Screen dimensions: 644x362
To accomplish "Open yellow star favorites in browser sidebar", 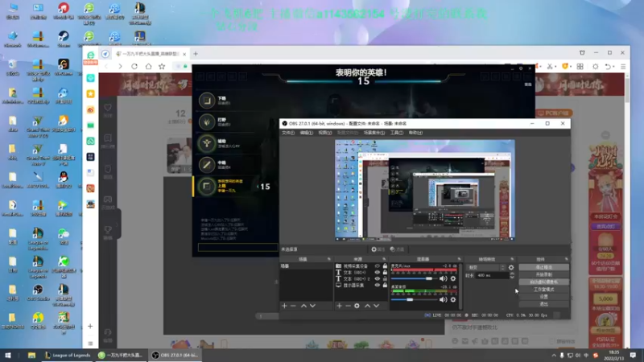I will point(90,94).
